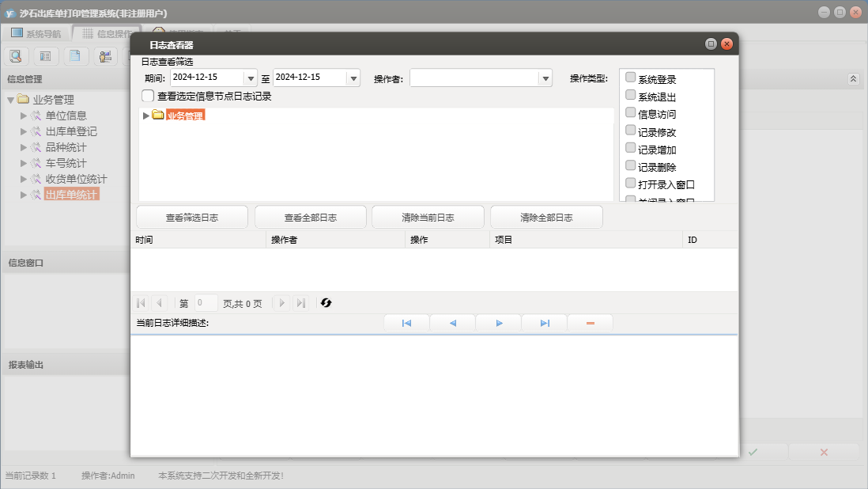
Task: Click the orange minus delete-entry icon
Action: point(590,323)
